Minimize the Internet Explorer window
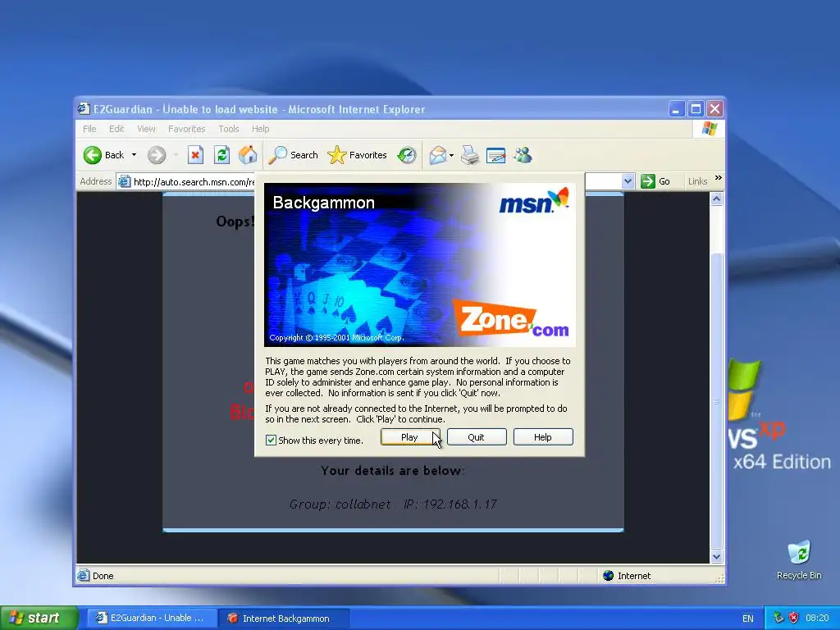The width and height of the screenshot is (840, 630). (x=677, y=109)
